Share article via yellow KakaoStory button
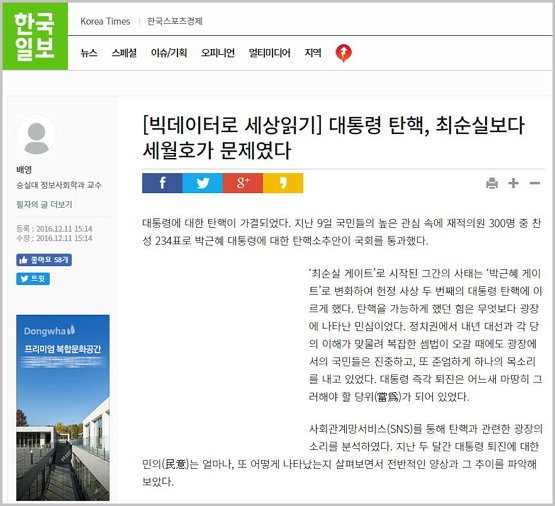This screenshot has height=506, width=555. [283, 183]
